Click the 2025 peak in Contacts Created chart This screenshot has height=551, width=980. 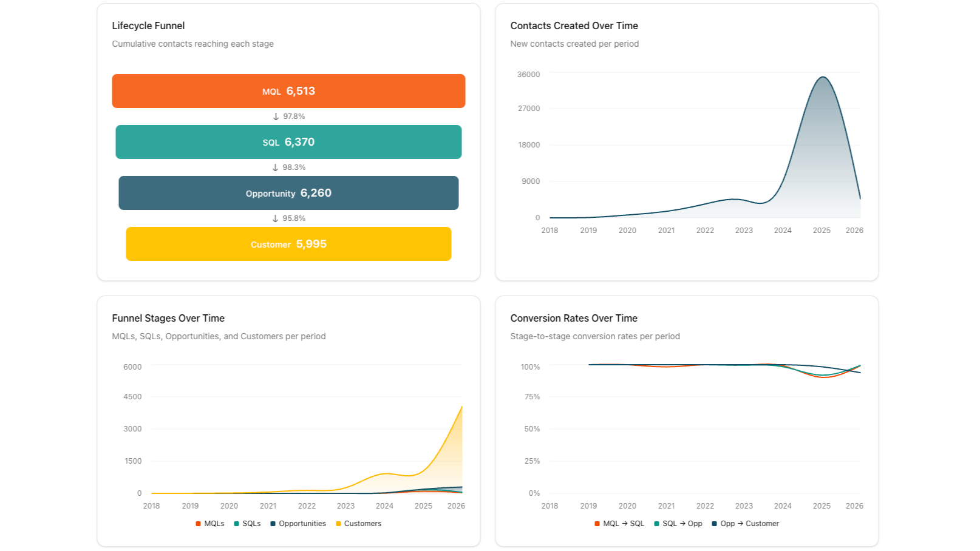822,78
